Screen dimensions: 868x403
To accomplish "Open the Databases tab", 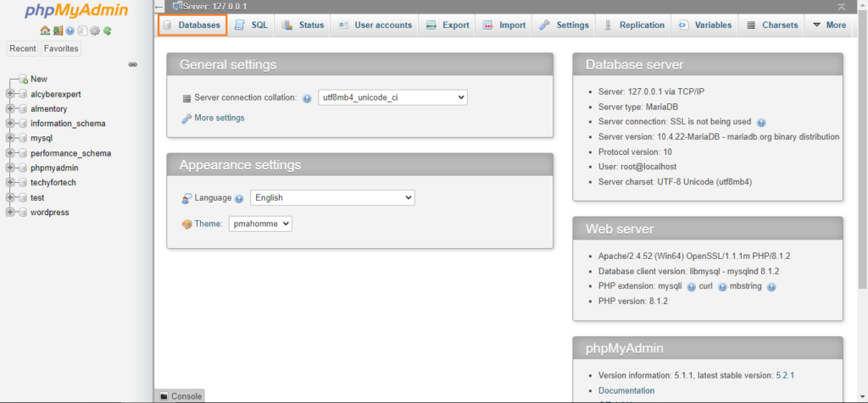I will tap(192, 25).
